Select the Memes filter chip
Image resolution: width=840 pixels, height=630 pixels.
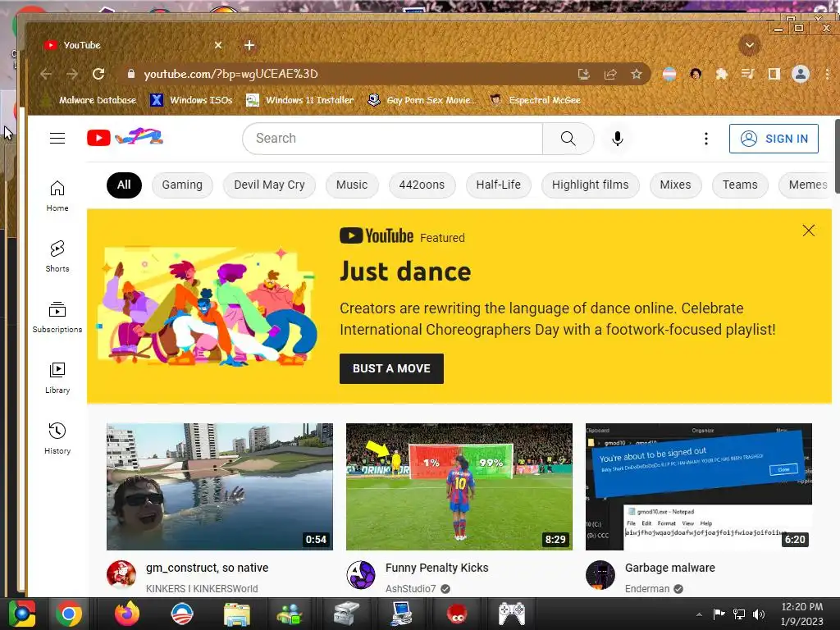pos(806,185)
